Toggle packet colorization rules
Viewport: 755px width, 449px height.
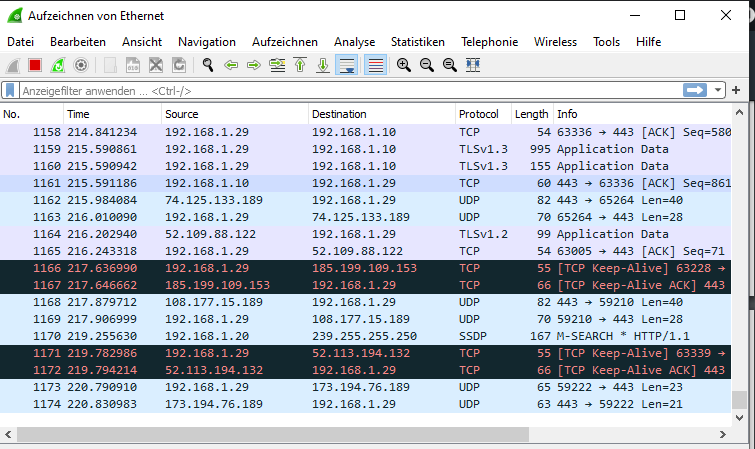click(376, 65)
